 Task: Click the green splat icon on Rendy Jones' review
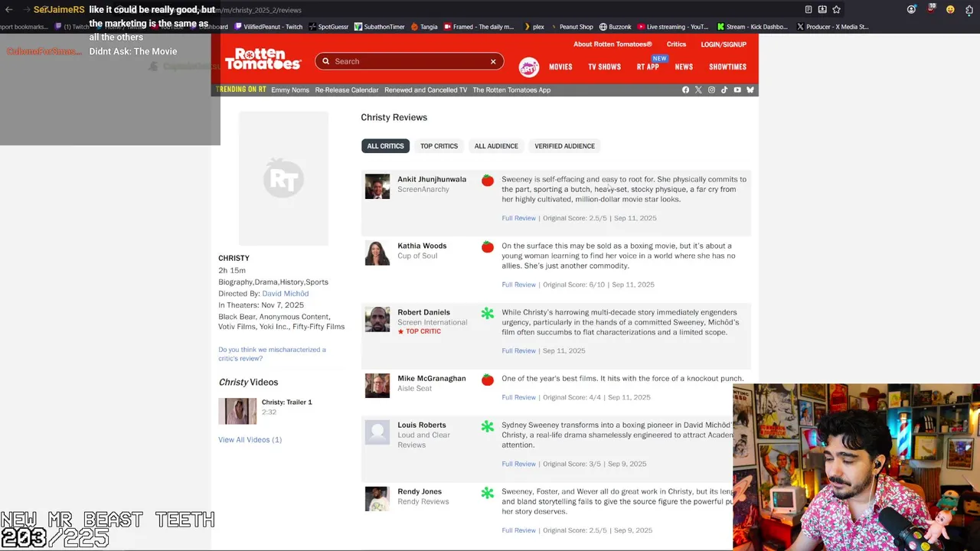click(x=488, y=493)
